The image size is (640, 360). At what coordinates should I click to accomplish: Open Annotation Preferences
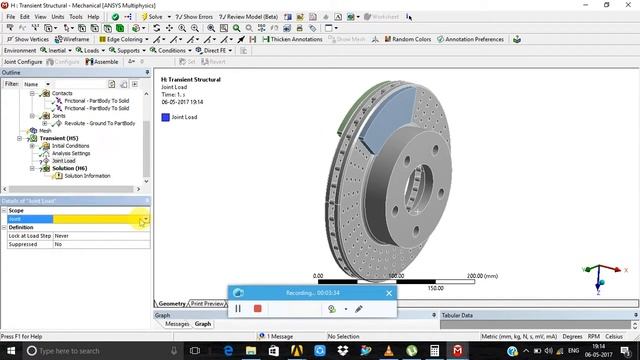470,39
